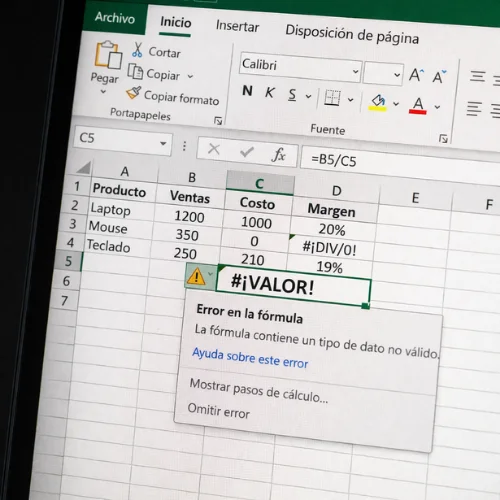This screenshot has height=500, width=500.
Task: Apply yellow fill color bucket
Action: coord(378,102)
